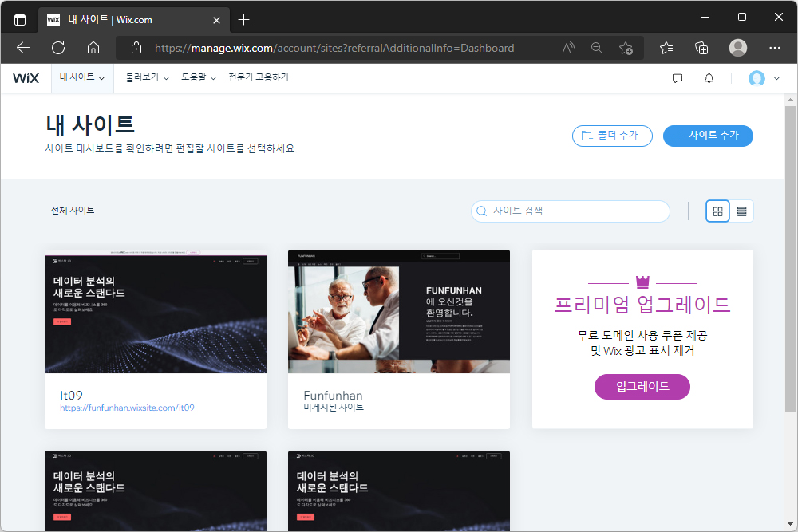Click the 프리미엄 업그레이드 heading
The height and width of the screenshot is (532, 798).
tap(642, 305)
